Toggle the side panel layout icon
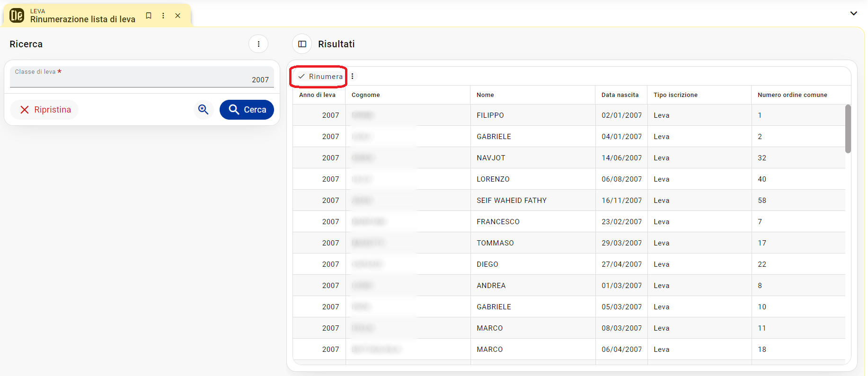 click(302, 44)
